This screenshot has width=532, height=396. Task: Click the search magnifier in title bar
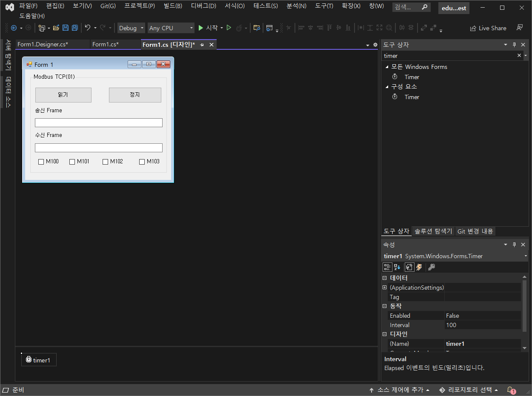coord(424,7)
